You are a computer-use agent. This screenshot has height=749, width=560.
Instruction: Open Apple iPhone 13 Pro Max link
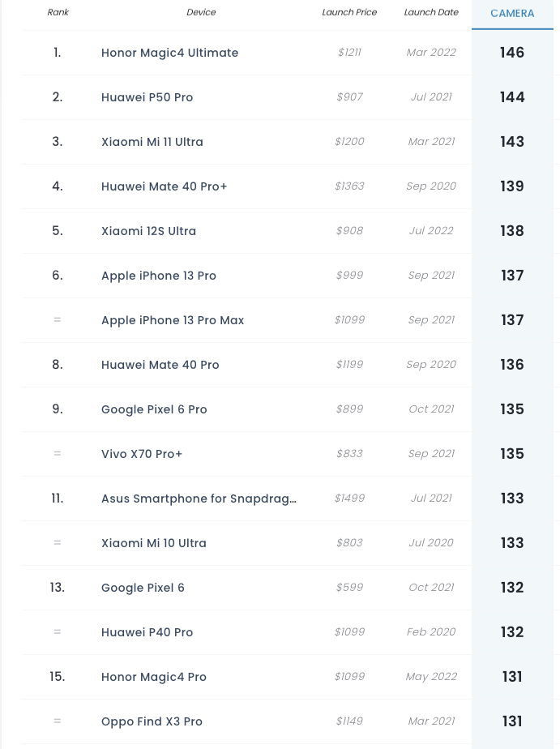[173, 320]
